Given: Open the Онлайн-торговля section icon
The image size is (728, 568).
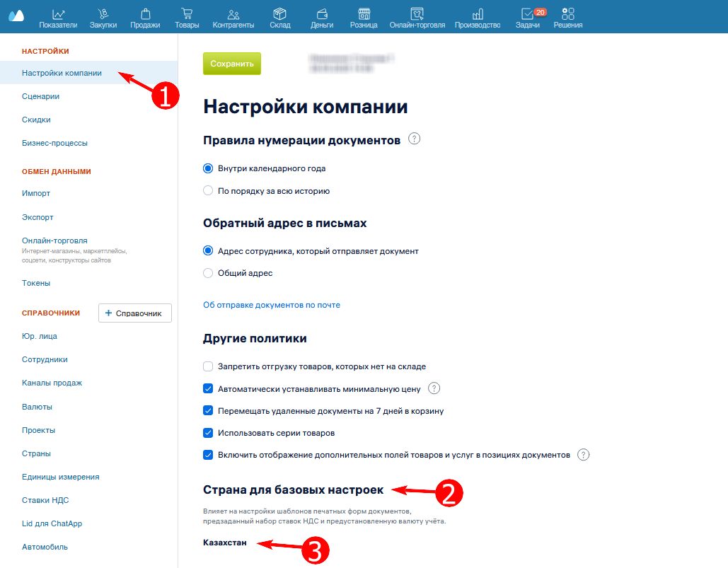Looking at the screenshot, I should point(417,14).
